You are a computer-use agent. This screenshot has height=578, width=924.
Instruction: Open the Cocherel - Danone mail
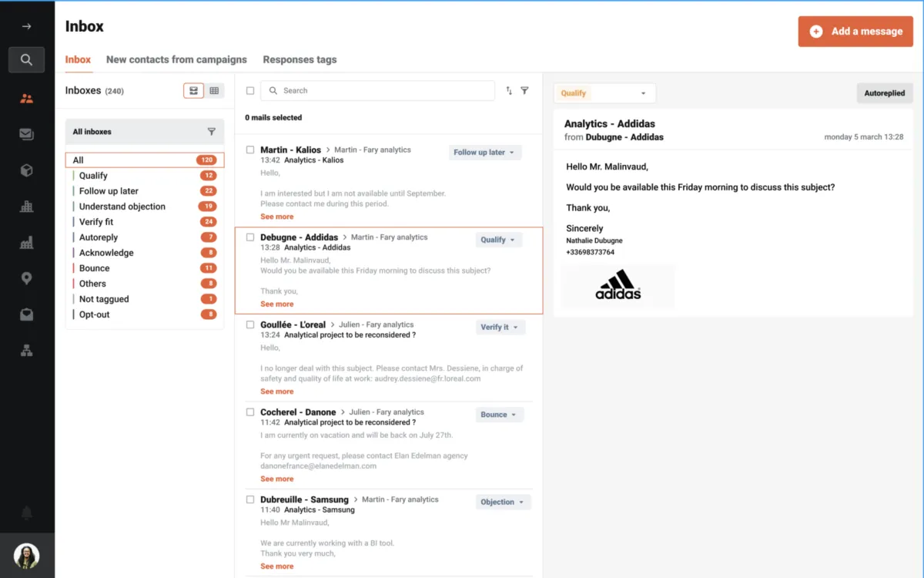[389, 445]
